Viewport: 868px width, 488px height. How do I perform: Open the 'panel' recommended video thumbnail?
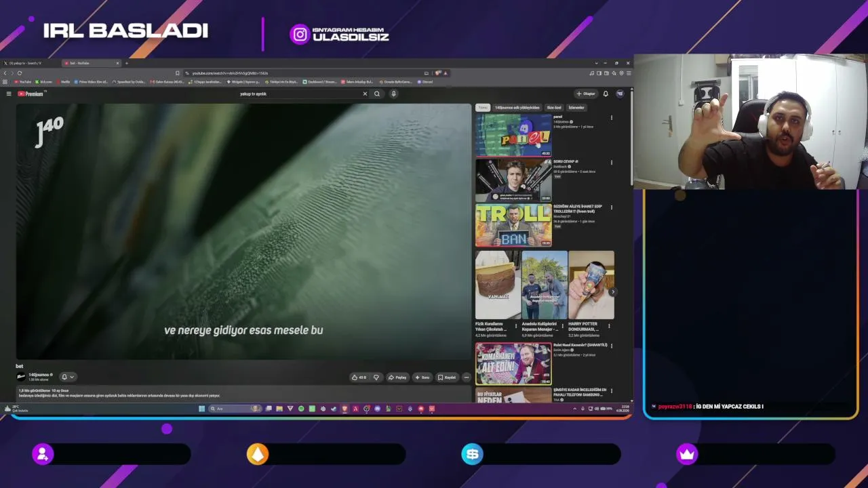(513, 135)
